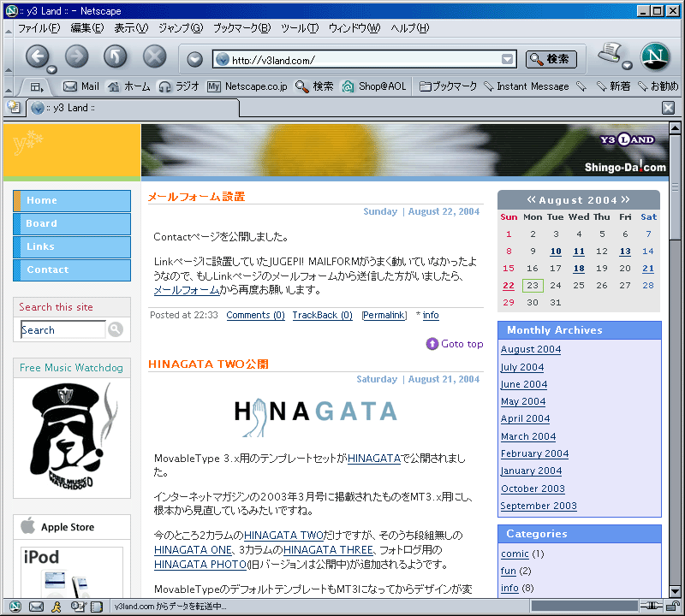
Task: Click the security lock status icon
Action: click(672, 606)
